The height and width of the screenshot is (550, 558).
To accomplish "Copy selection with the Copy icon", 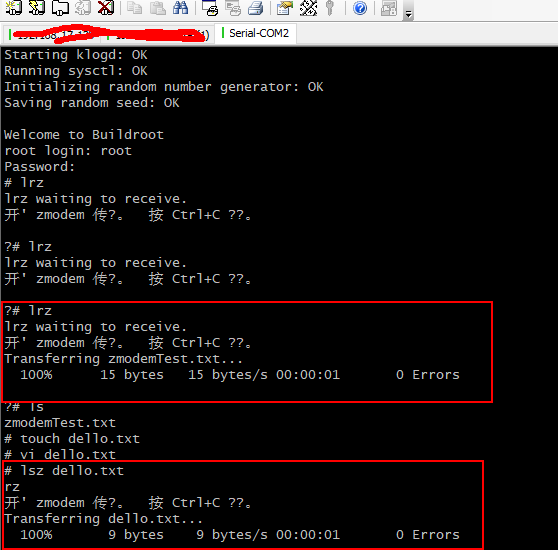I will pos(135,8).
